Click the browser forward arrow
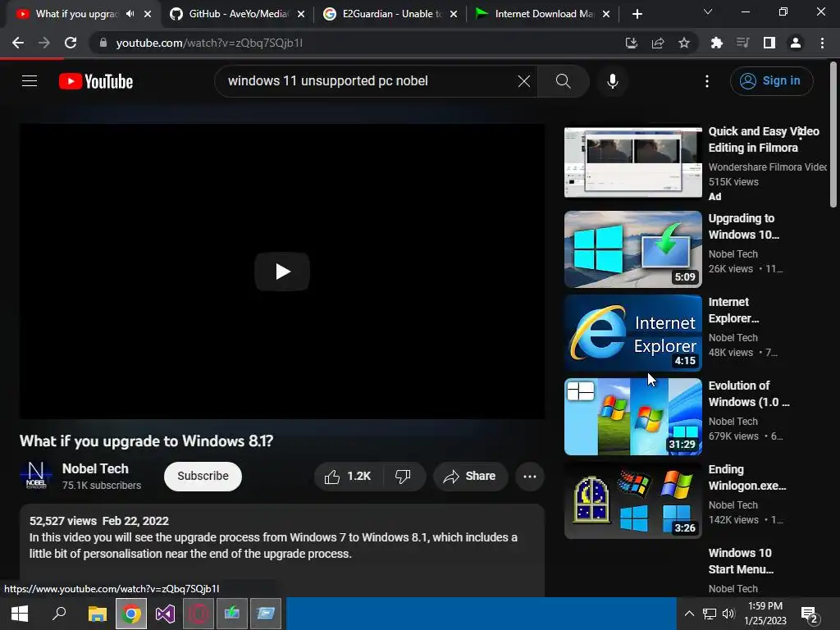The image size is (840, 630). [x=44, y=43]
